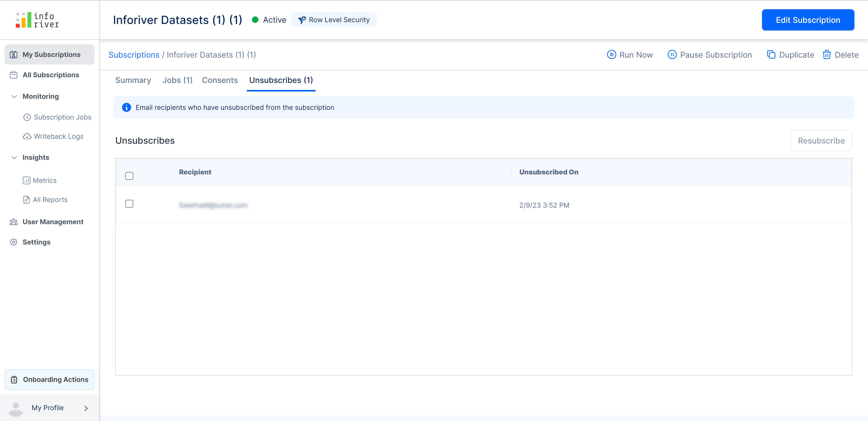Click the Duplicate copy icon

tap(771, 54)
